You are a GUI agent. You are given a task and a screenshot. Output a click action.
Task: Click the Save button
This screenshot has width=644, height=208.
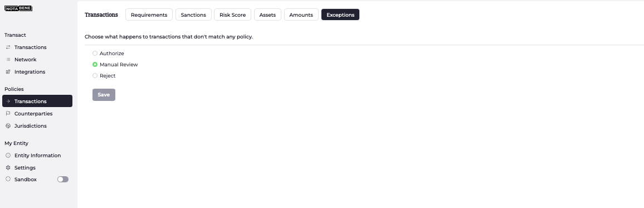click(x=104, y=95)
